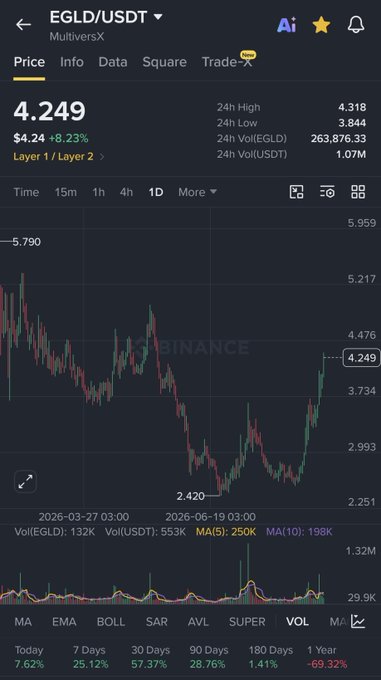This screenshot has height=680, width=381.
Task: Click the 24h Vol(EGLD) value 263,876.33
Action: [338, 138]
